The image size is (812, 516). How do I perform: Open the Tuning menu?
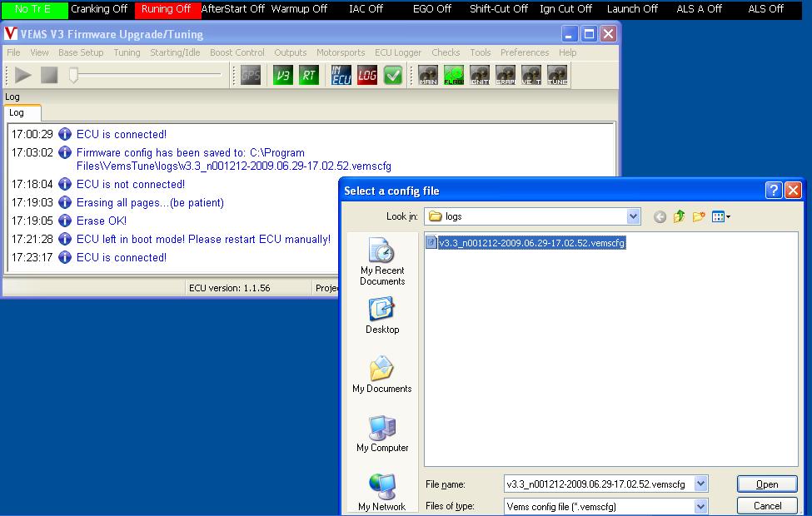tap(127, 52)
